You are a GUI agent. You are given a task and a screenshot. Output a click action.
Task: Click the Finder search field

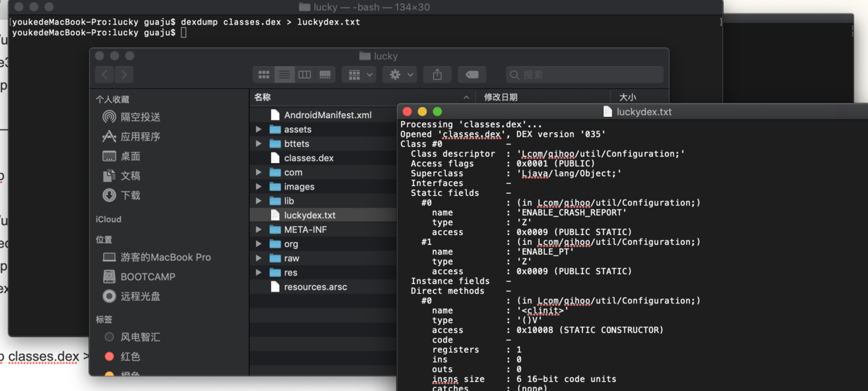tap(584, 75)
